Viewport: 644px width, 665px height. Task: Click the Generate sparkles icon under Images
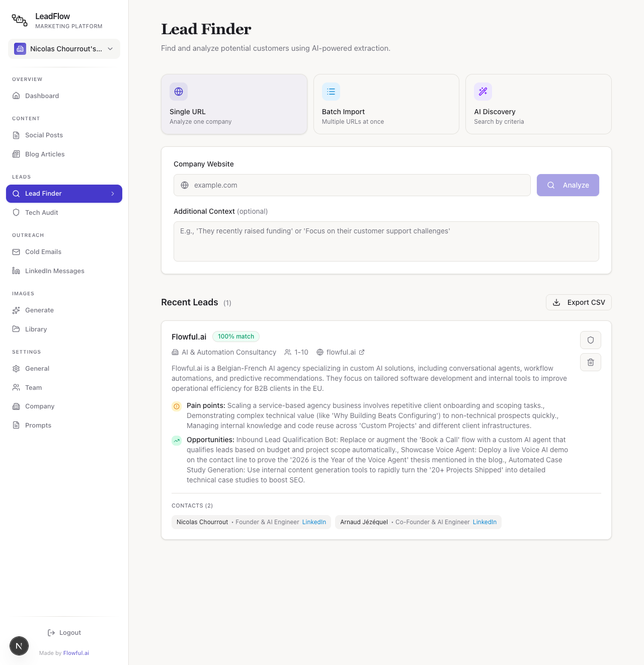(17, 310)
